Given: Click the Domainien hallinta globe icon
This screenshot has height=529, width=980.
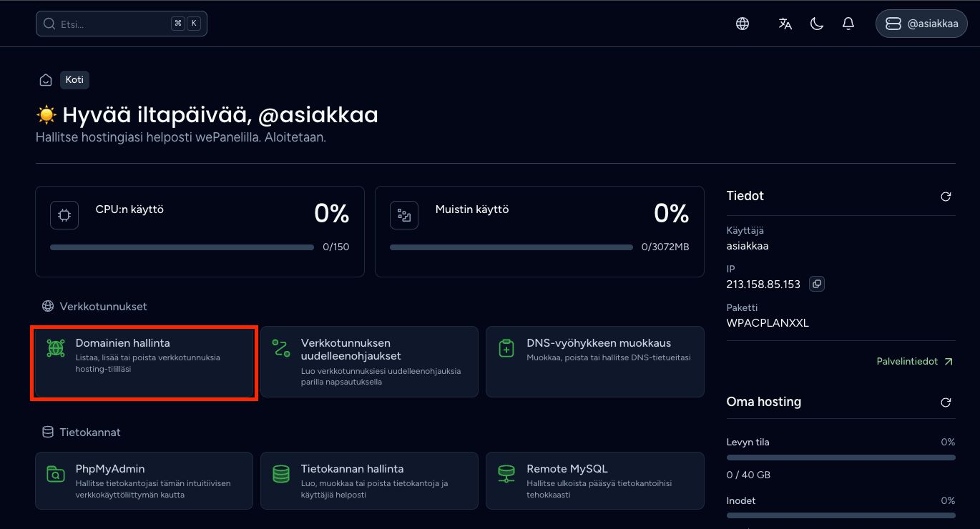Looking at the screenshot, I should tap(55, 349).
